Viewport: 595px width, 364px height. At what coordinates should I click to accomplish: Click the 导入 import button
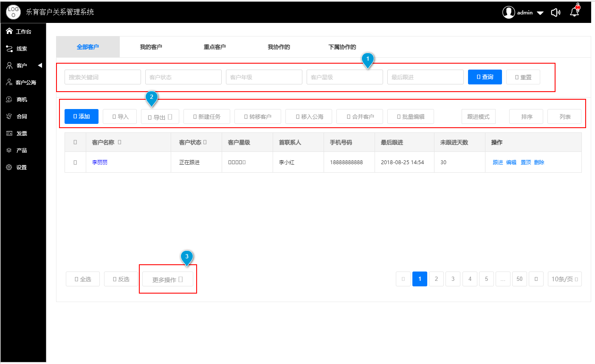[x=120, y=117]
